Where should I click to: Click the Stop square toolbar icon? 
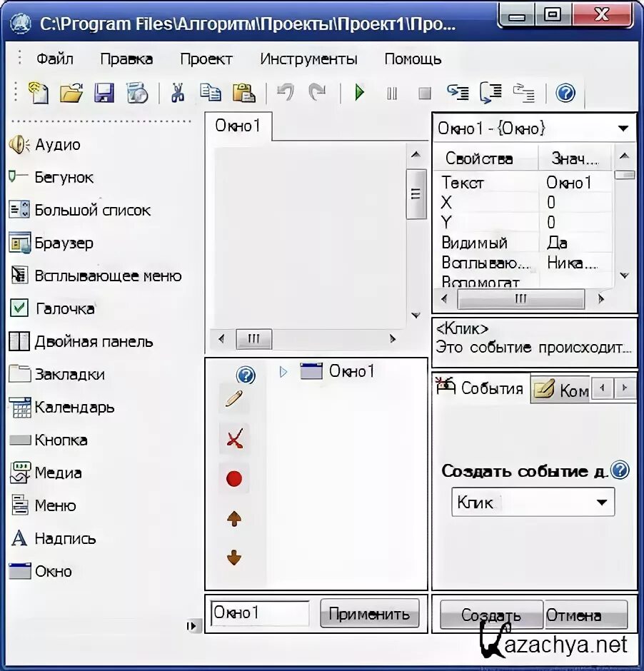[x=425, y=93]
